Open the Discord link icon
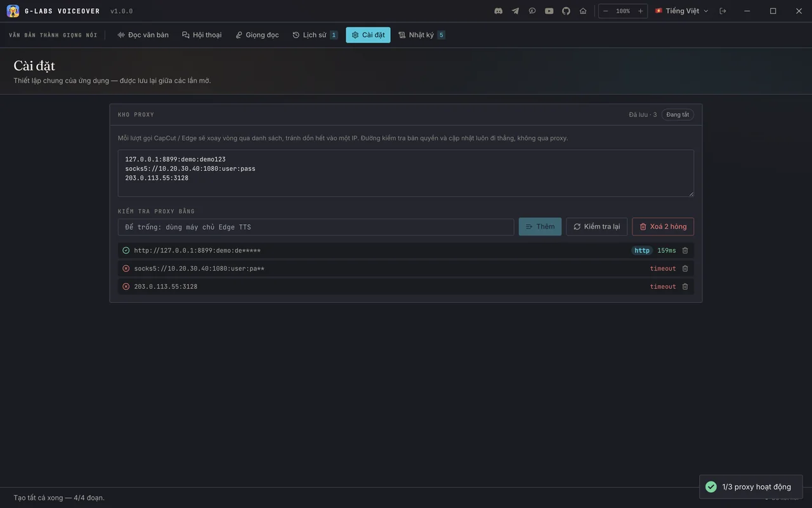The height and width of the screenshot is (508, 812). click(499, 11)
